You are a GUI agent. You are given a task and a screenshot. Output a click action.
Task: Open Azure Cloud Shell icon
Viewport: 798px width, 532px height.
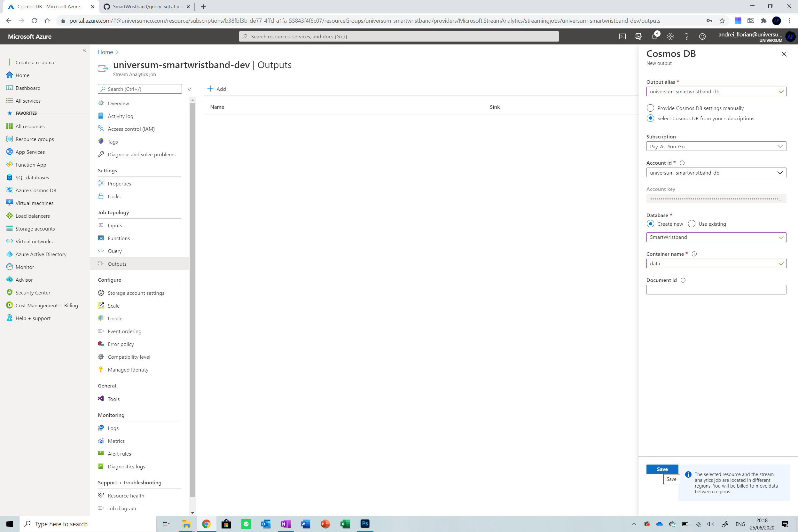[x=622, y=36]
